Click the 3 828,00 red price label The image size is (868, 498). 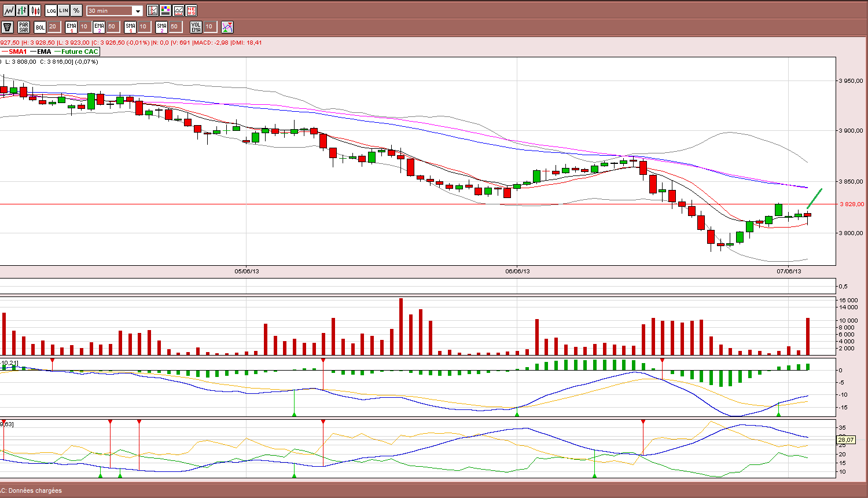[x=852, y=204]
